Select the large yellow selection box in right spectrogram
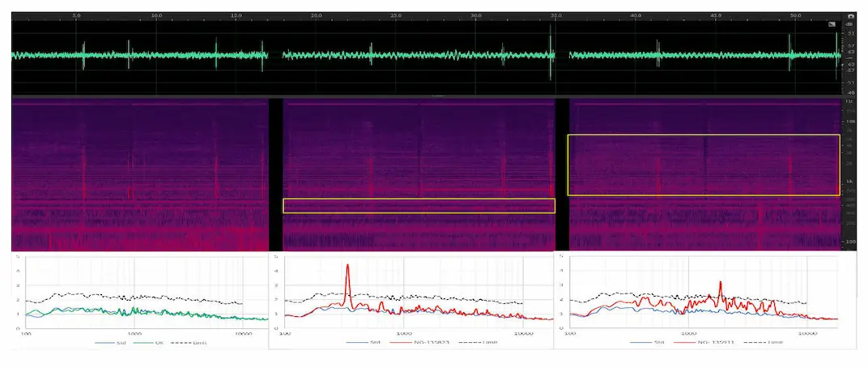Viewport: 868px width, 368px height. tap(703, 165)
